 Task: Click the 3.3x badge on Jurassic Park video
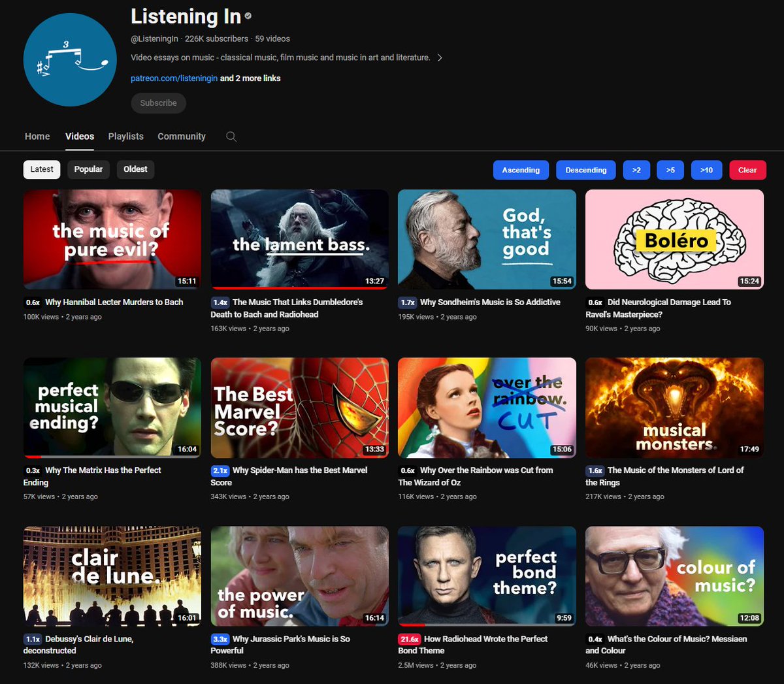tap(220, 639)
